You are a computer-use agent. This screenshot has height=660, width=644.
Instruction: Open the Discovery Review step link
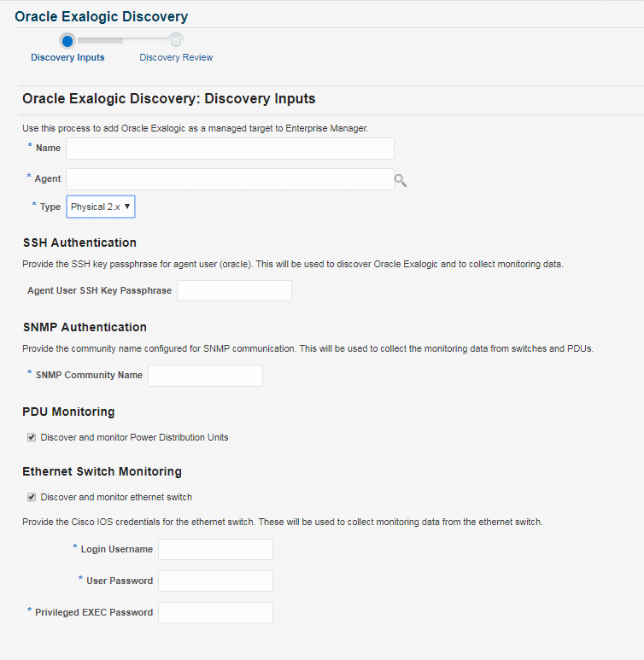coord(176,57)
